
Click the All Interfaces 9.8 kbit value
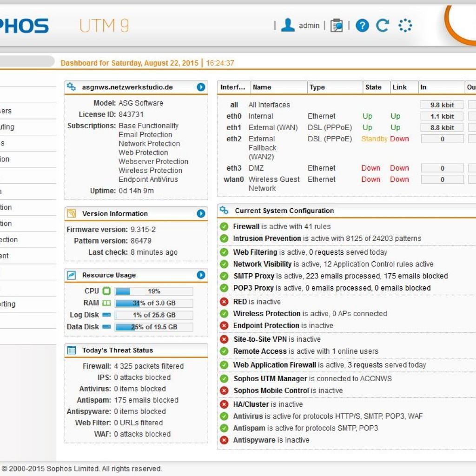(x=442, y=105)
